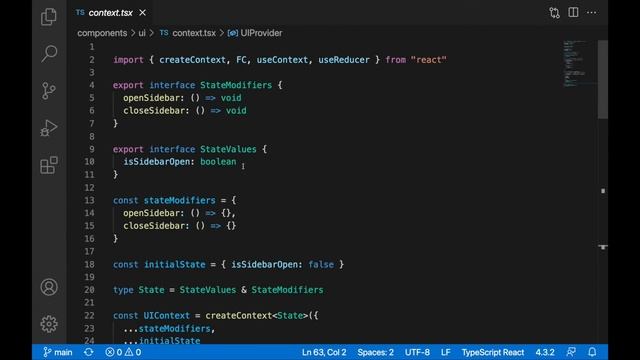Click closeSidebar on line 6

154,111
